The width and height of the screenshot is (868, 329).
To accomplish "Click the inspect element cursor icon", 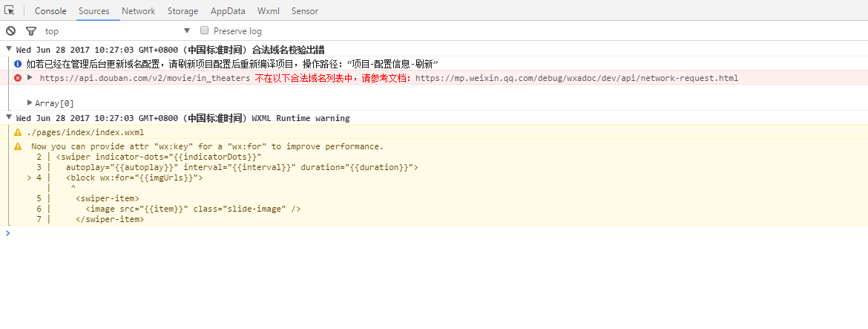I will (x=10, y=10).
